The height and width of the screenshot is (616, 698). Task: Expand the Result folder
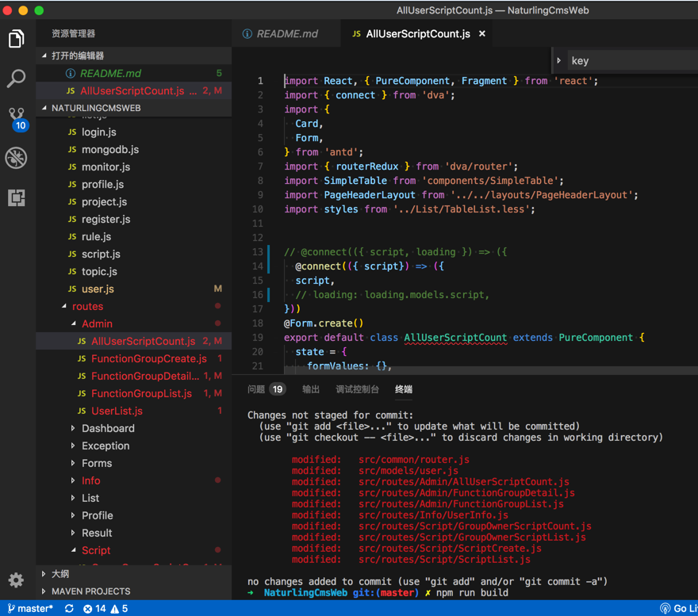coord(133,533)
